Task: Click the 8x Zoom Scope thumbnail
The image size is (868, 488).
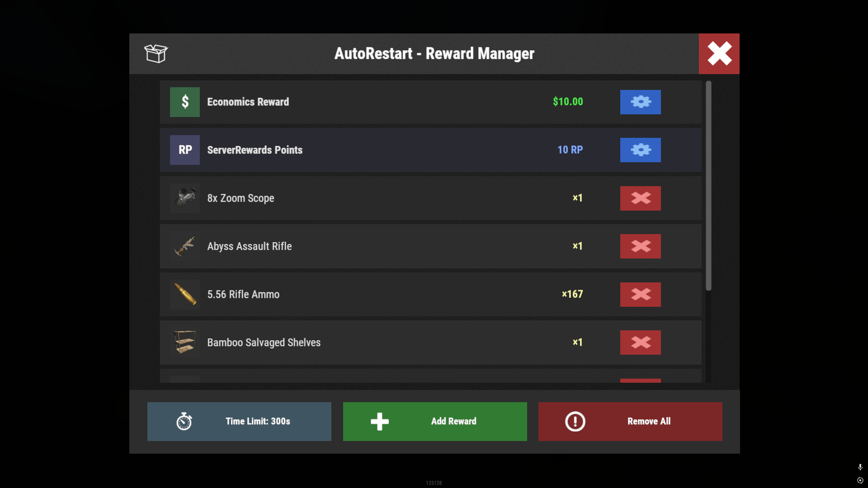Action: coord(185,198)
